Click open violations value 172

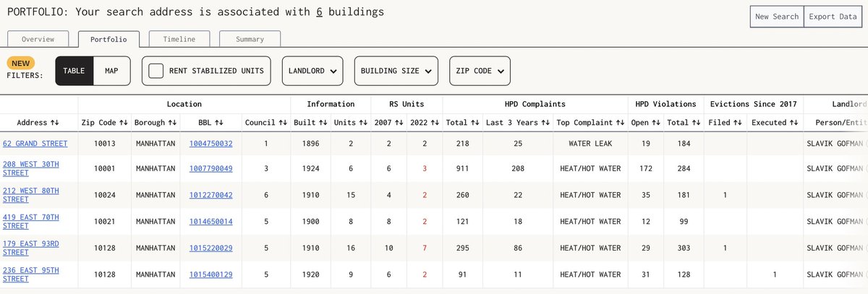tap(646, 168)
